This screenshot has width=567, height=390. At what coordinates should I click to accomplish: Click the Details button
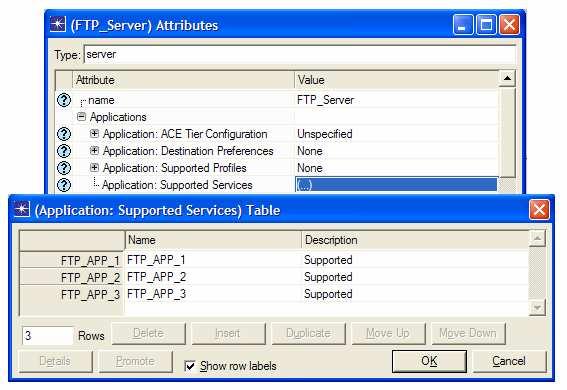click(55, 361)
